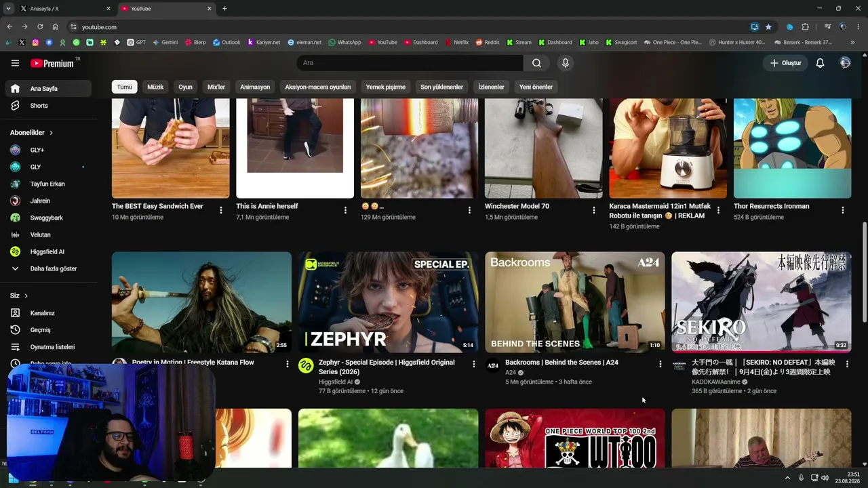This screenshot has height=488, width=868.
Task: Select the Tümü filter chip
Action: tap(125, 87)
